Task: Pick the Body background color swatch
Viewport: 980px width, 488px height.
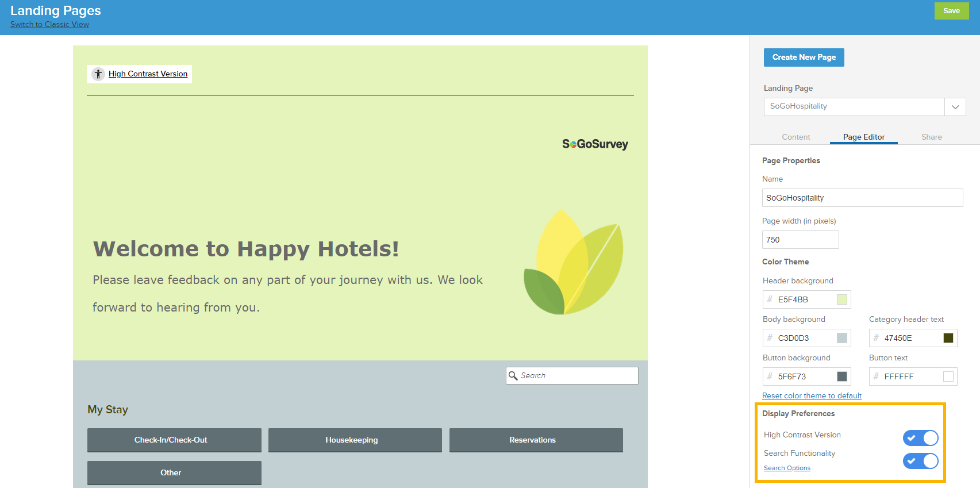Action: click(842, 338)
